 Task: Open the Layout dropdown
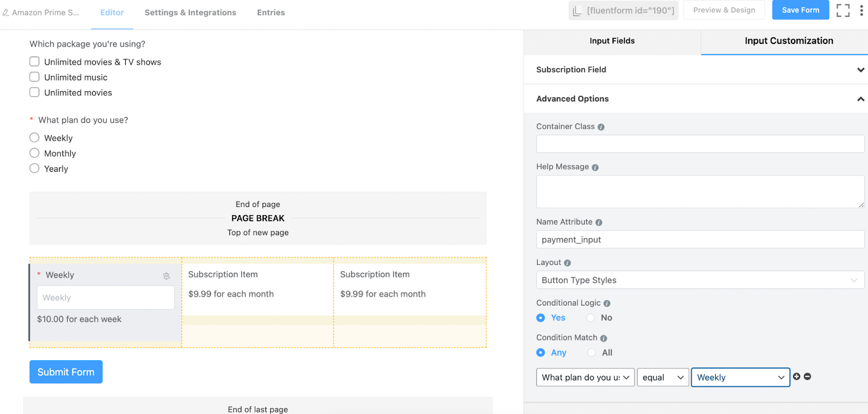click(700, 280)
